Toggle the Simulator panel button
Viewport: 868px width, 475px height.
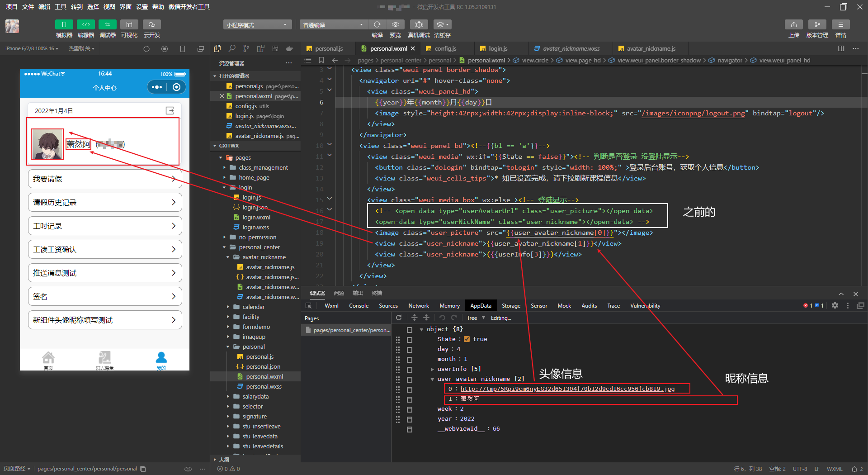tap(64, 24)
